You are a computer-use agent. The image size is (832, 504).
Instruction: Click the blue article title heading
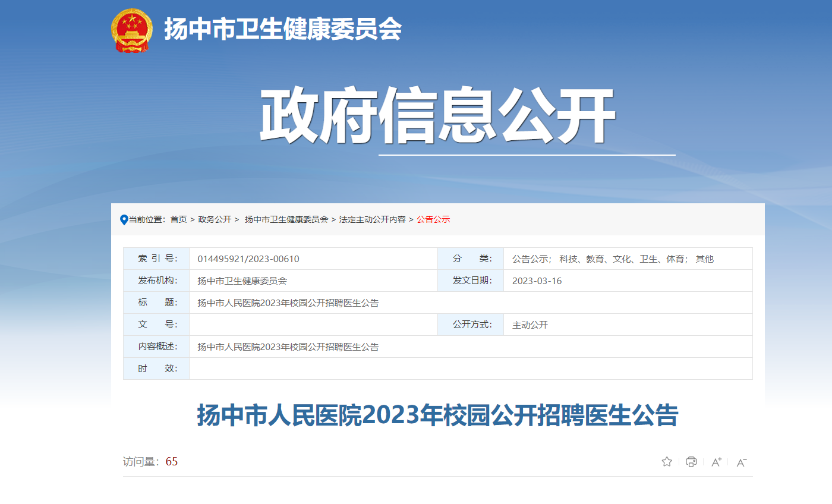[x=437, y=415]
